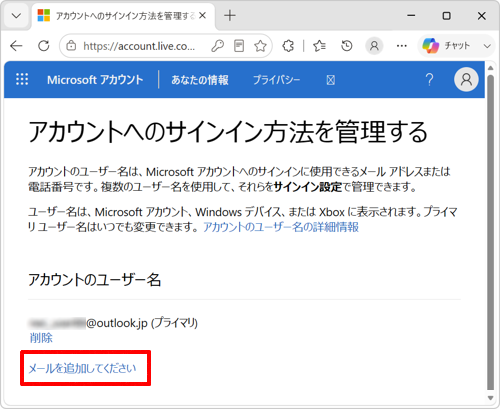Go to Microsoft アカウント home

95,80
